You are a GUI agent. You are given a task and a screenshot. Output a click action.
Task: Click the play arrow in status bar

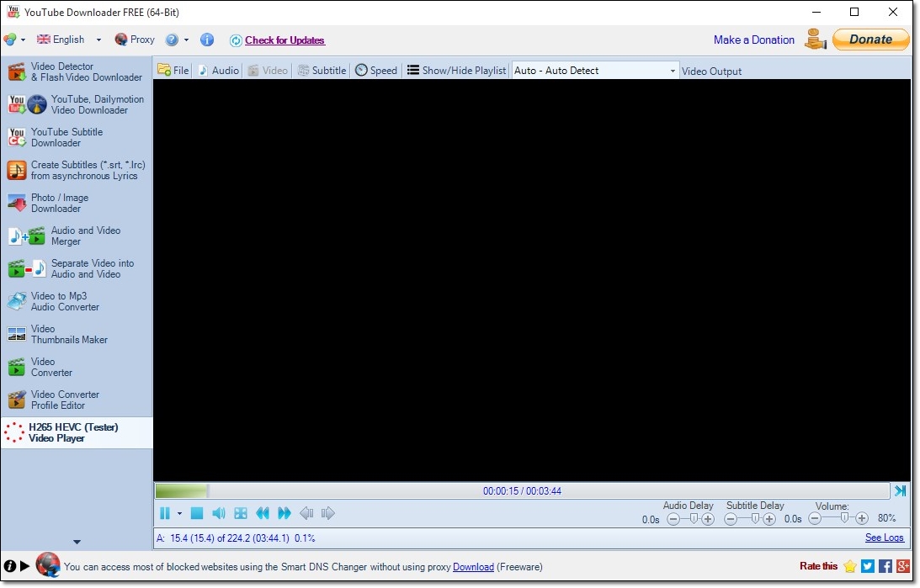[24, 566]
